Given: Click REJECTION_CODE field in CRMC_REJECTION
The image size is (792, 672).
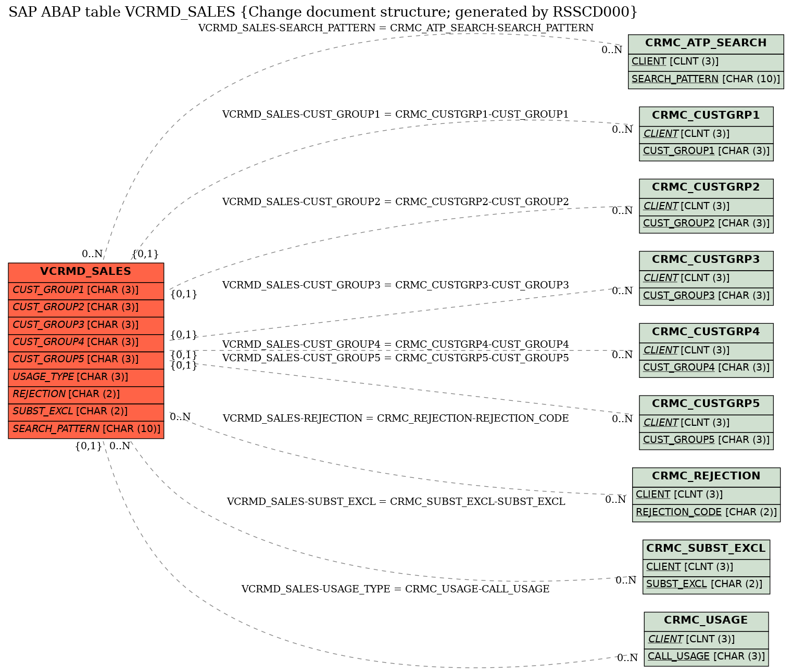Looking at the screenshot, I should (x=706, y=512).
